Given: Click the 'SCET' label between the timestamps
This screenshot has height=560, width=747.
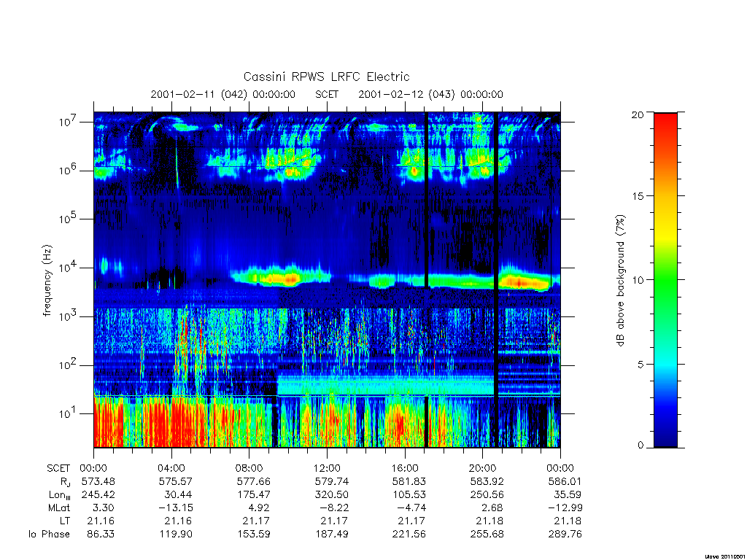Looking at the screenshot, I should point(327,94).
